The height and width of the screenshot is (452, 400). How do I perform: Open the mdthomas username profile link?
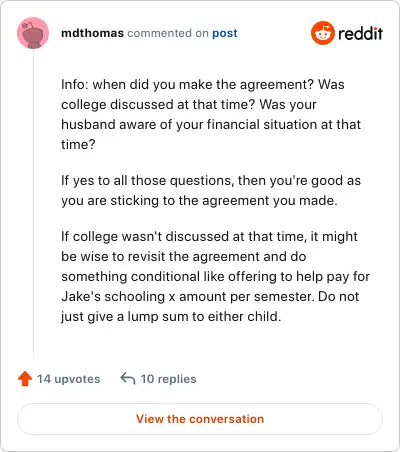tap(92, 33)
